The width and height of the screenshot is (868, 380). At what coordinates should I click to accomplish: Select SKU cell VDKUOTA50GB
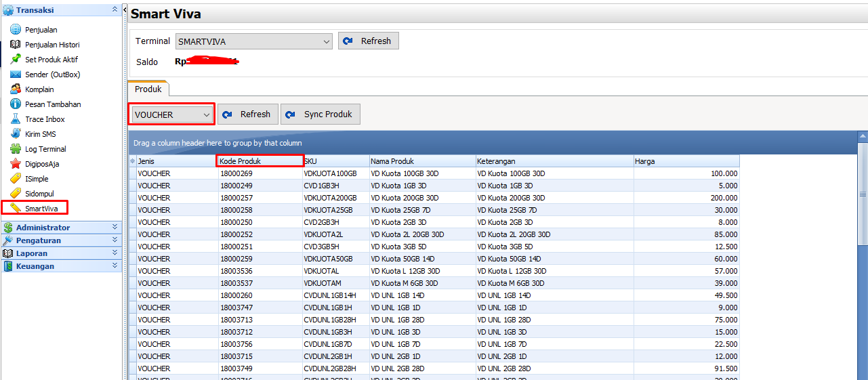[336, 259]
